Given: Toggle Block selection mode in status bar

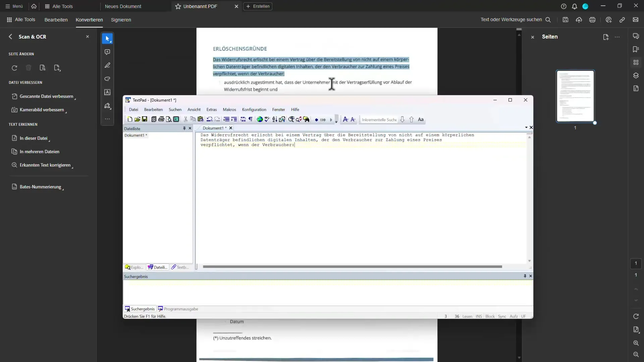Looking at the screenshot, I should tap(490, 316).
